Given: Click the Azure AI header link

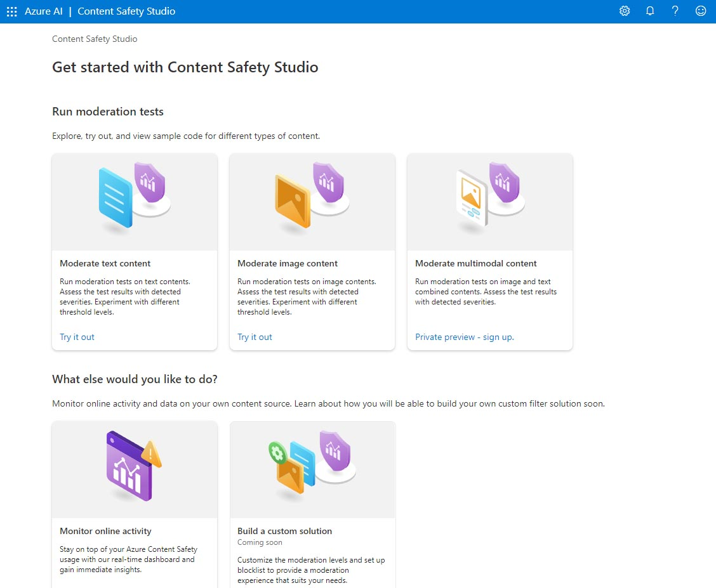Looking at the screenshot, I should [x=43, y=11].
